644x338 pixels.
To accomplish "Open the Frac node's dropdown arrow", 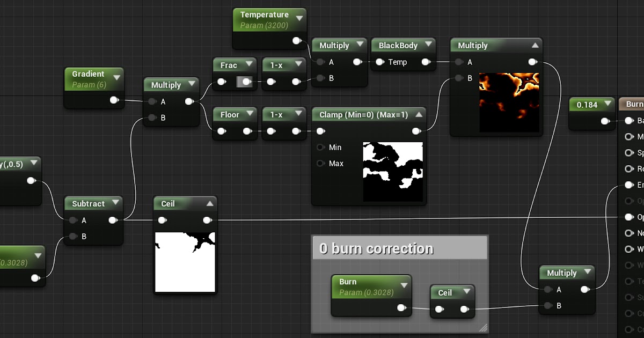I will coord(248,64).
